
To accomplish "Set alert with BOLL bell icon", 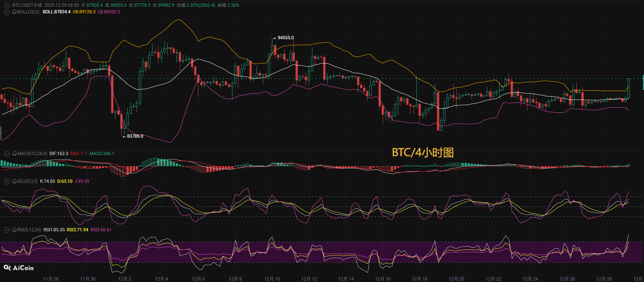I will point(14,12).
